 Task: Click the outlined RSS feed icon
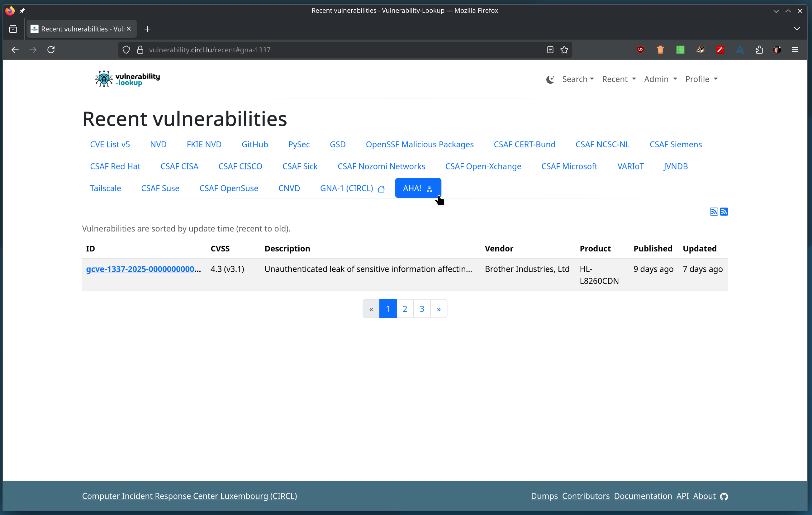tap(714, 212)
